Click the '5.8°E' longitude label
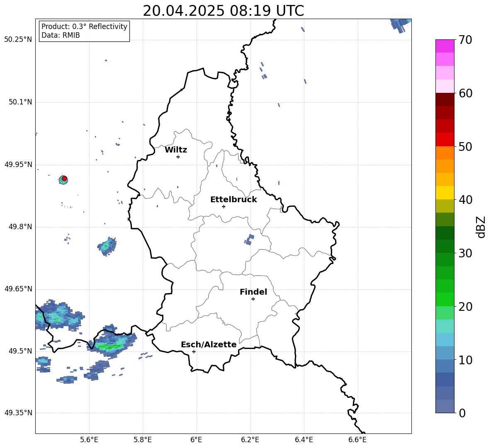Screen dimensions: 491x448 click(143, 440)
